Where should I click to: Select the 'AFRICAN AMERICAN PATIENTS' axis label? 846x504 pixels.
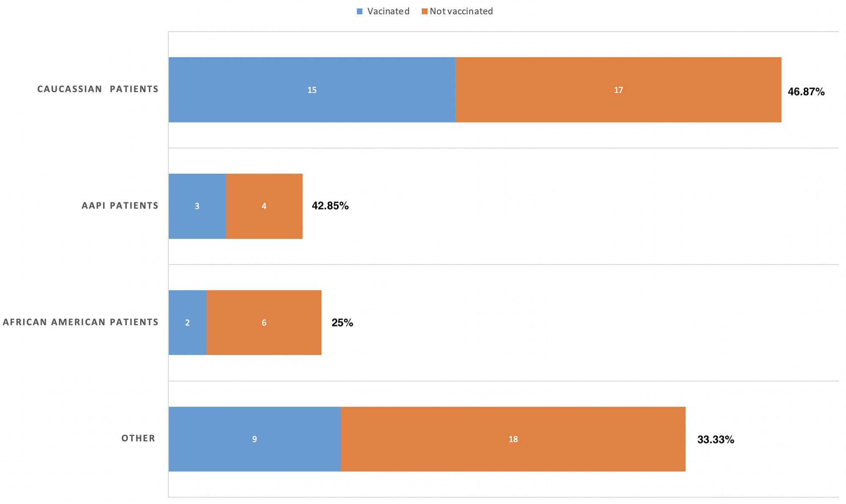[x=80, y=322]
